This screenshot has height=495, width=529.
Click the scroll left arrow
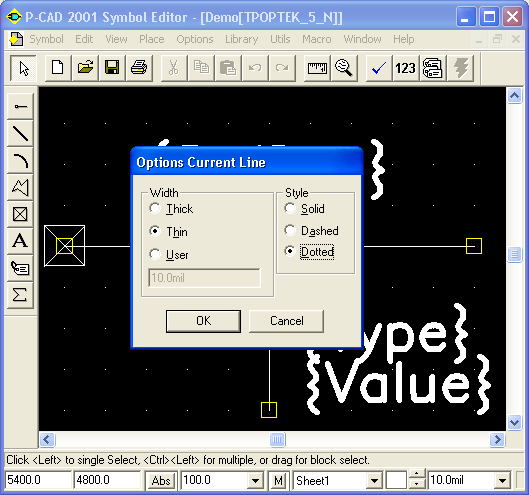coord(47,439)
